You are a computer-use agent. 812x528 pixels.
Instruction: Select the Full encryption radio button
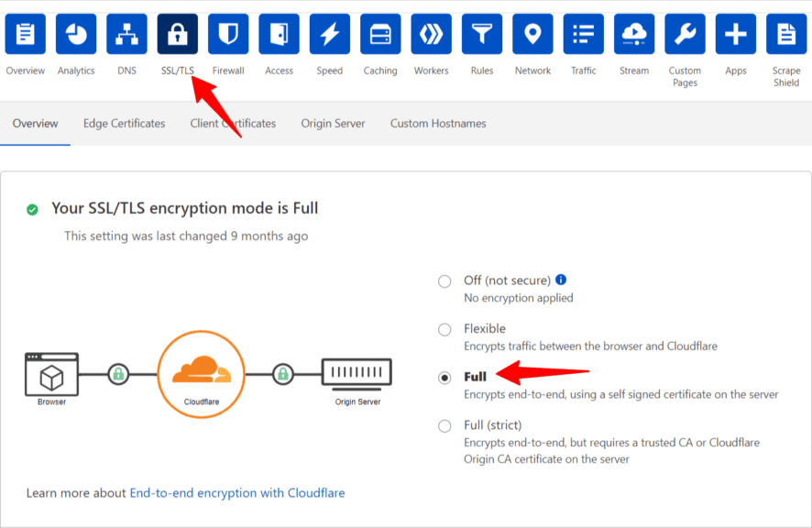pos(444,378)
